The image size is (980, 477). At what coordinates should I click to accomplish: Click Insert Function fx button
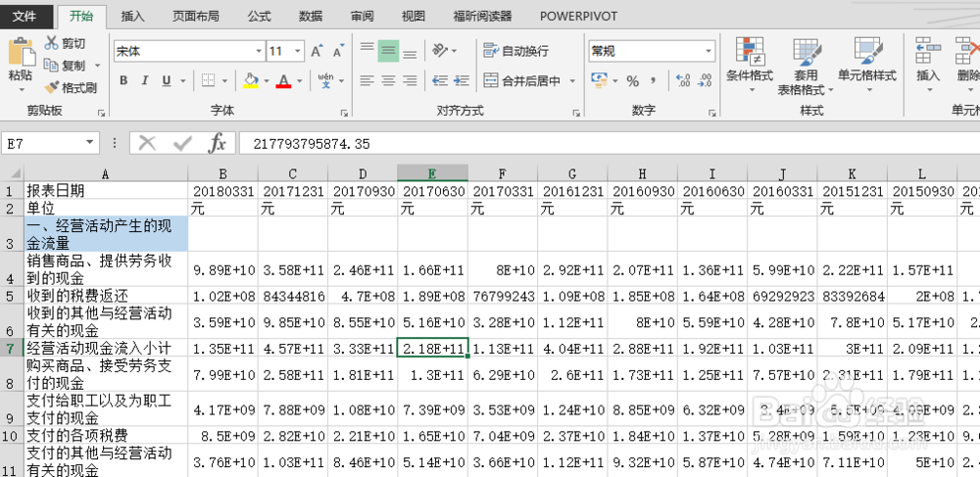[217, 144]
